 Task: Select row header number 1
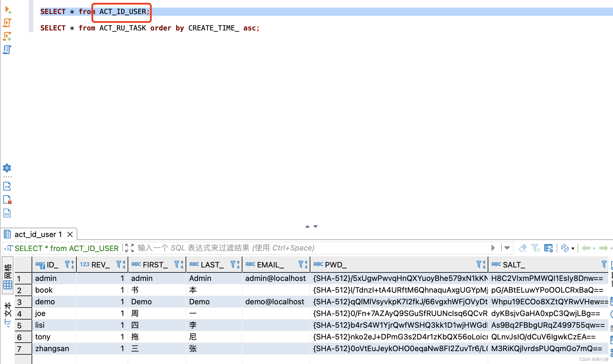pyautogui.click(x=23, y=278)
